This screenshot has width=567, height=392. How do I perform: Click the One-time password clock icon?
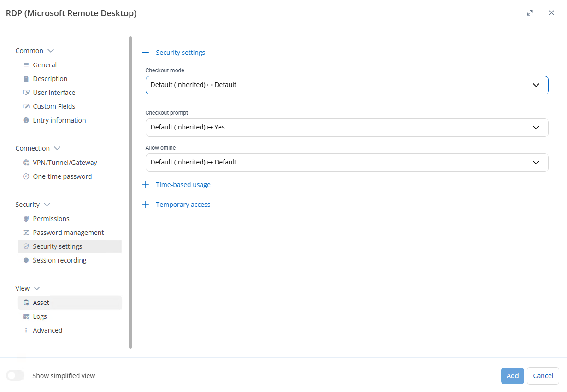coord(26,176)
